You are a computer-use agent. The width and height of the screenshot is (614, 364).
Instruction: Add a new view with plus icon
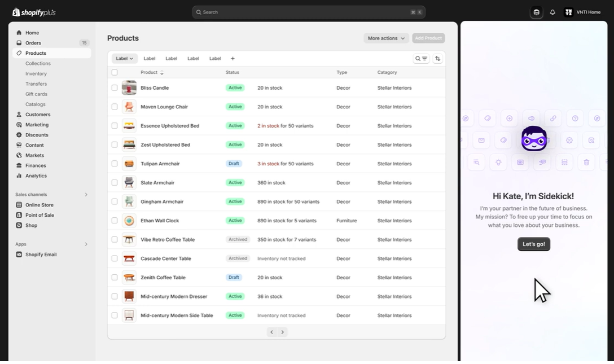(233, 59)
